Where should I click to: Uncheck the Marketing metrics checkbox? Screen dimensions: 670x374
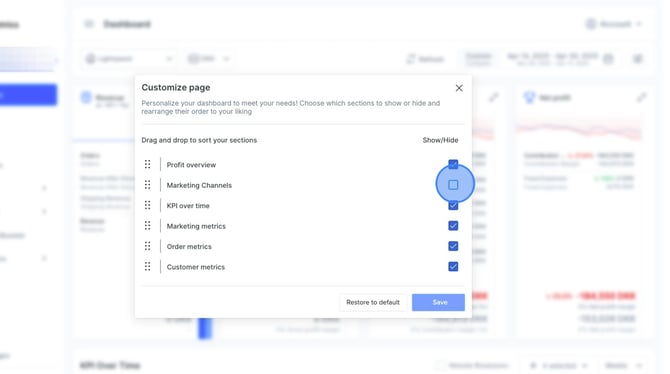pos(453,226)
